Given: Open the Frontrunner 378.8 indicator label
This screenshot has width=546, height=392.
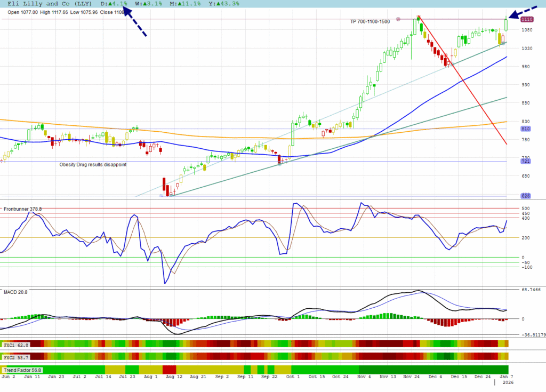Looking at the screenshot, I should [22, 209].
